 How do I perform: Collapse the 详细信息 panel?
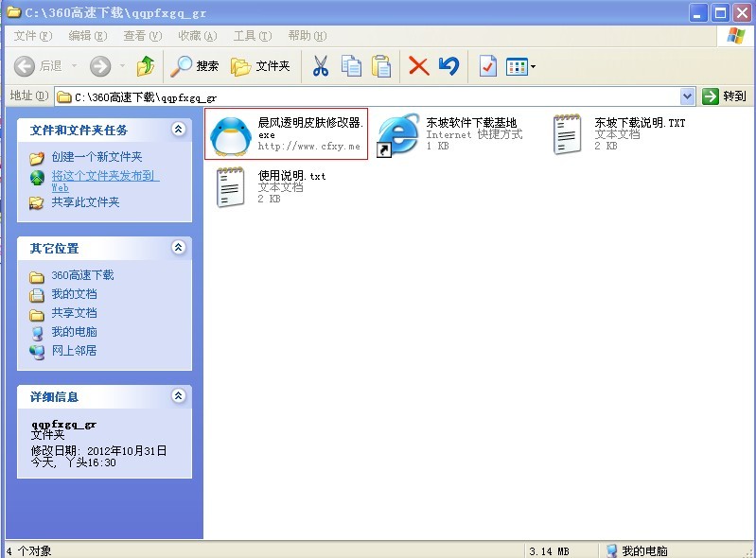[179, 396]
